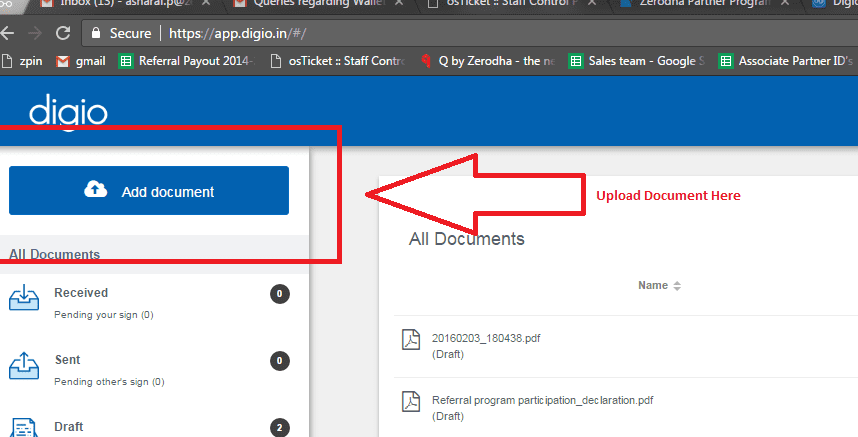Close the Inbox Gmail tab
The image size is (858, 437).
point(206,3)
